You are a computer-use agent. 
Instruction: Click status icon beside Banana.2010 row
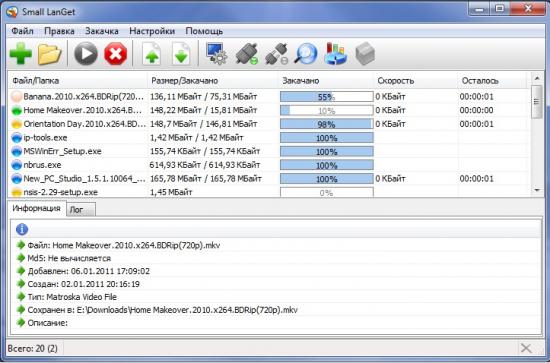click(x=17, y=96)
